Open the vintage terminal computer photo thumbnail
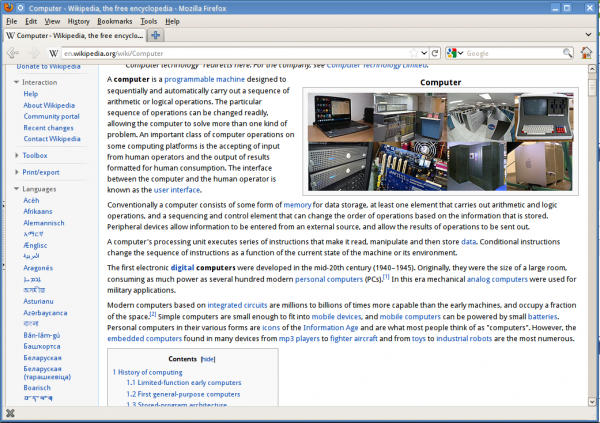This screenshot has width=600, height=423. (x=543, y=117)
